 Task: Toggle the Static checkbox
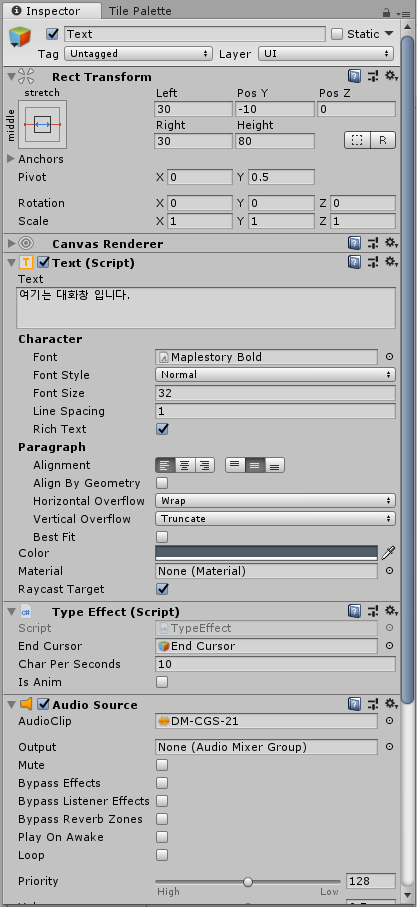pos(337,34)
